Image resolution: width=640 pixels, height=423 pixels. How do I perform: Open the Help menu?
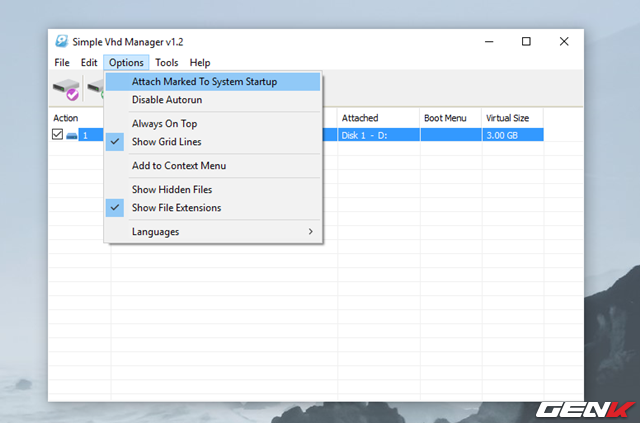pos(200,62)
